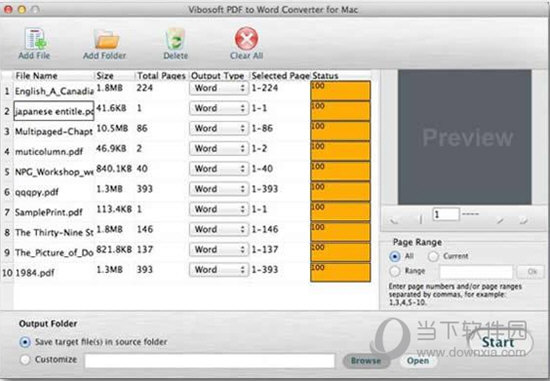Viewport: 550px width, 381px height.
Task: Open Output Type dropdown for NPG_Workshop row
Action: [219, 169]
